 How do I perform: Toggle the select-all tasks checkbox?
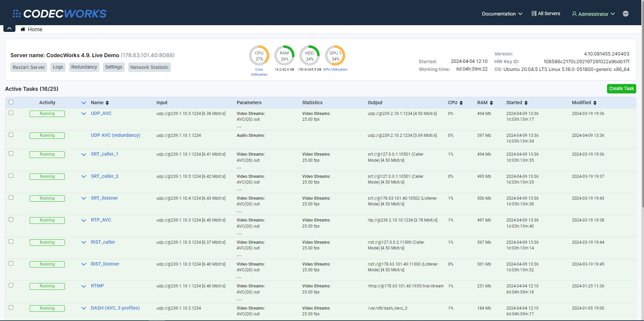point(11,102)
